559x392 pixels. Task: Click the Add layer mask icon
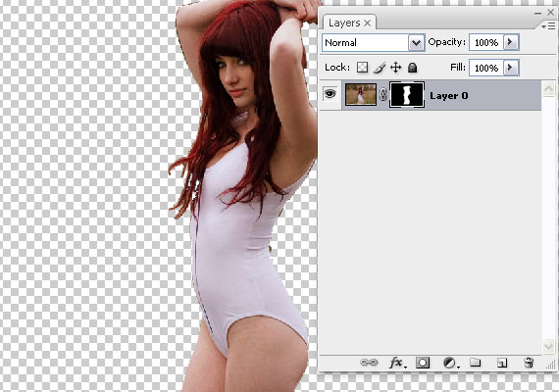[423, 363]
